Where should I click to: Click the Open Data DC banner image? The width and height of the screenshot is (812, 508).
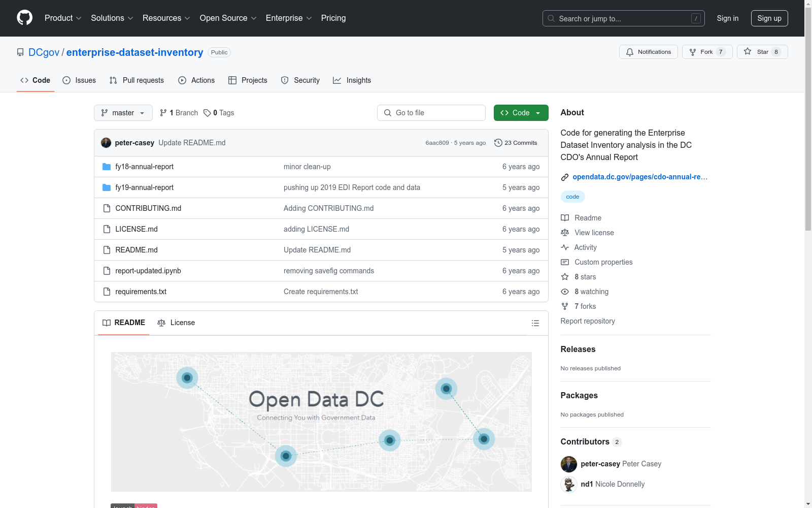pyautogui.click(x=321, y=422)
